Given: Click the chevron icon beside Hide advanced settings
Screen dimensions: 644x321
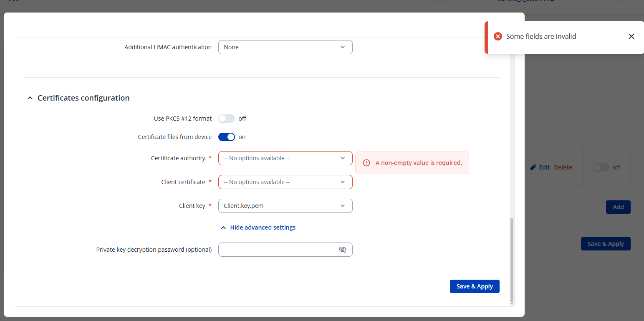Looking at the screenshot, I should click(x=223, y=227).
